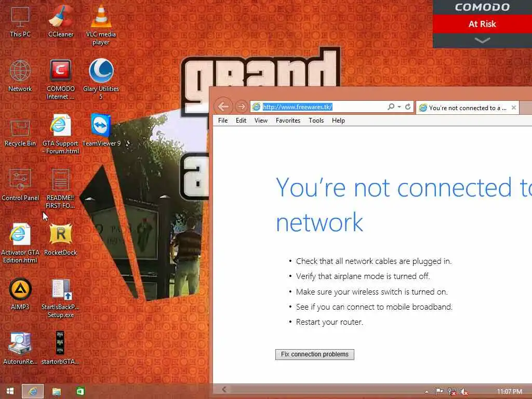Open the Edit menu
This screenshot has width=532, height=399.
pos(241,121)
